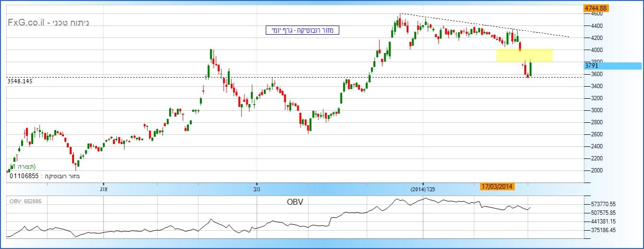The width and height of the screenshot is (644, 249).
Task: Click the orange 17/03/2014 date marker
Action: pos(497,187)
